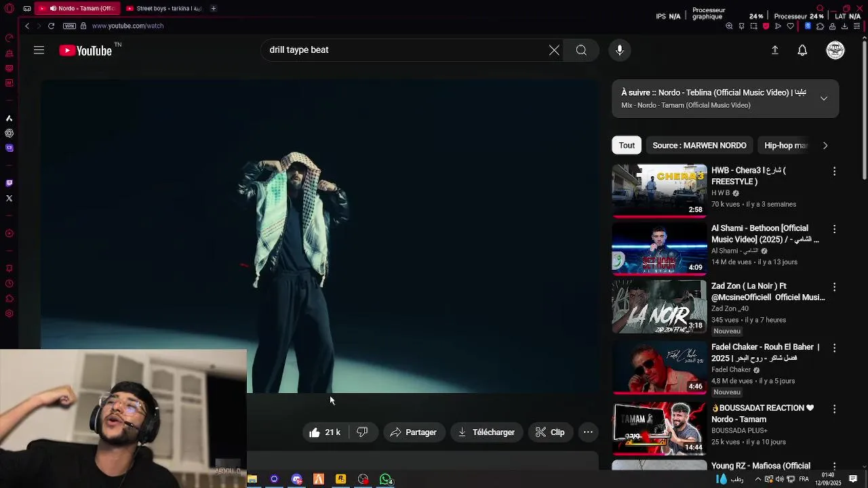Like the video with 21 k

tap(325, 432)
